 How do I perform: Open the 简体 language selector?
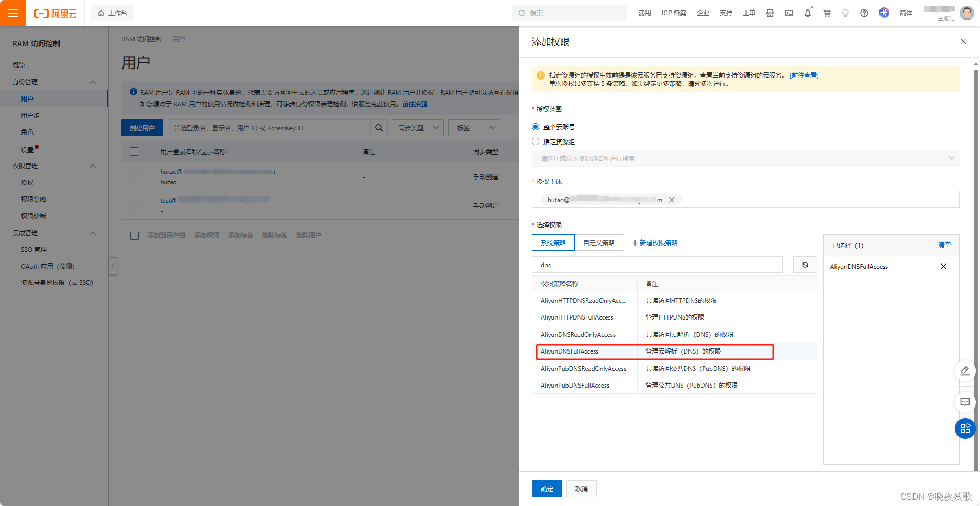(x=906, y=13)
